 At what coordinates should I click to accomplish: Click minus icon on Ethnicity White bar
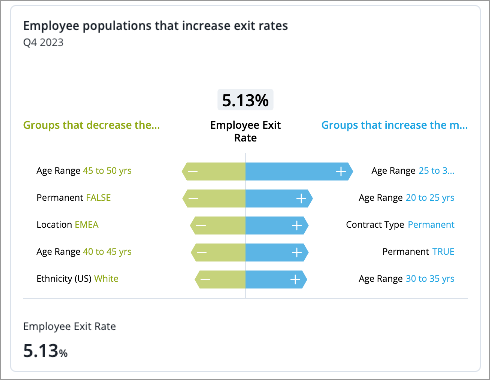[205, 279]
